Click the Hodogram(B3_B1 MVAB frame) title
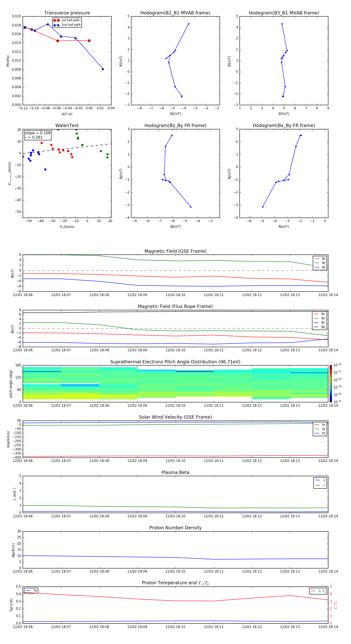The height and width of the screenshot is (644, 351). point(284,13)
